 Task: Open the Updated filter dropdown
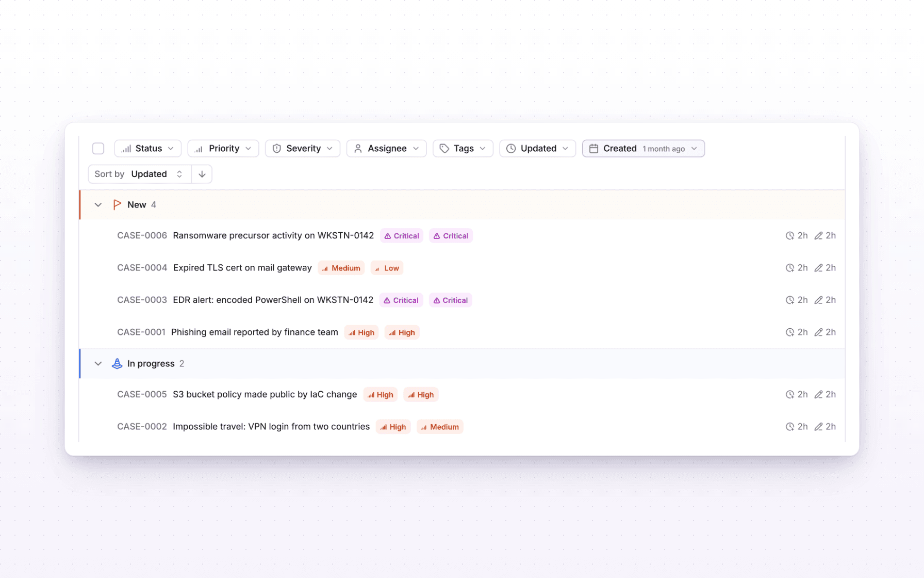tap(537, 149)
